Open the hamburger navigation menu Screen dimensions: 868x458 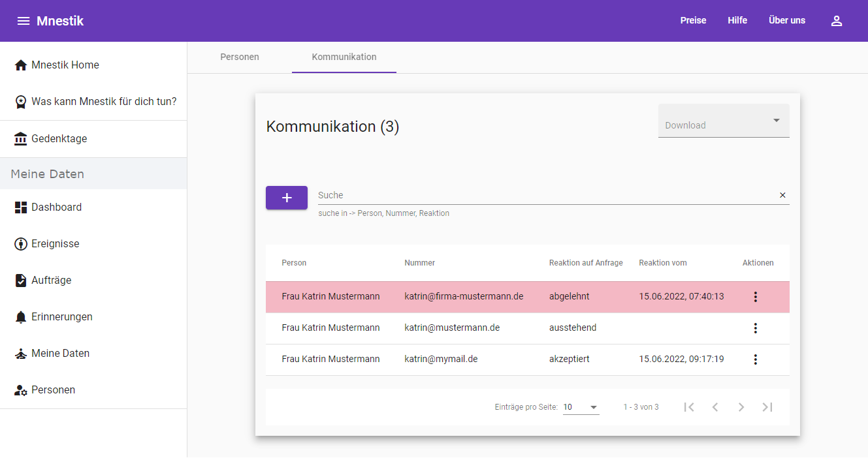coord(24,21)
